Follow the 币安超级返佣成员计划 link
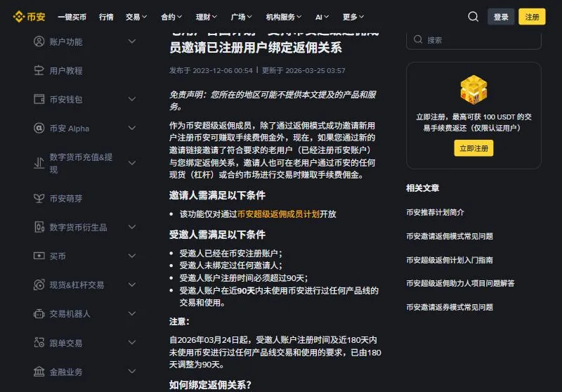562x392 pixels. tap(278, 214)
